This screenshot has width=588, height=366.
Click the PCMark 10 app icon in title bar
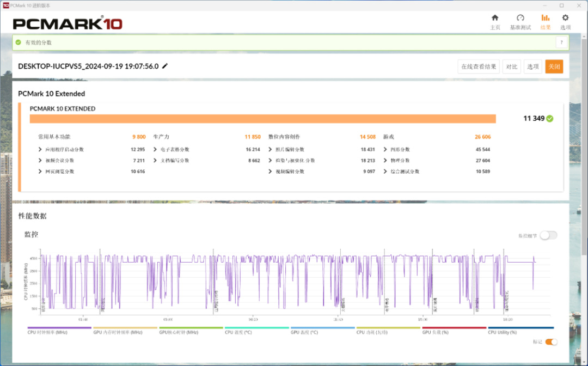pyautogui.click(x=5, y=5)
